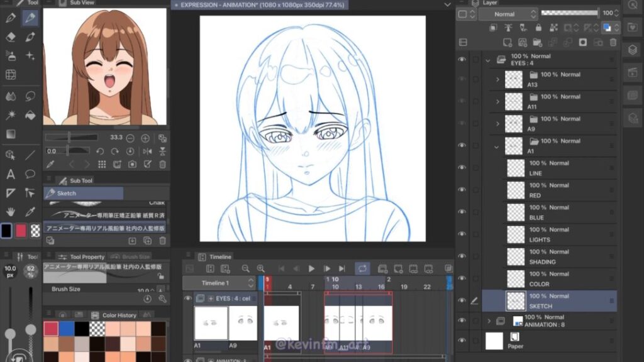Viewport: 644px width, 362px height.
Task: Pick the red sub drawing color swatch
Action: [21, 231]
